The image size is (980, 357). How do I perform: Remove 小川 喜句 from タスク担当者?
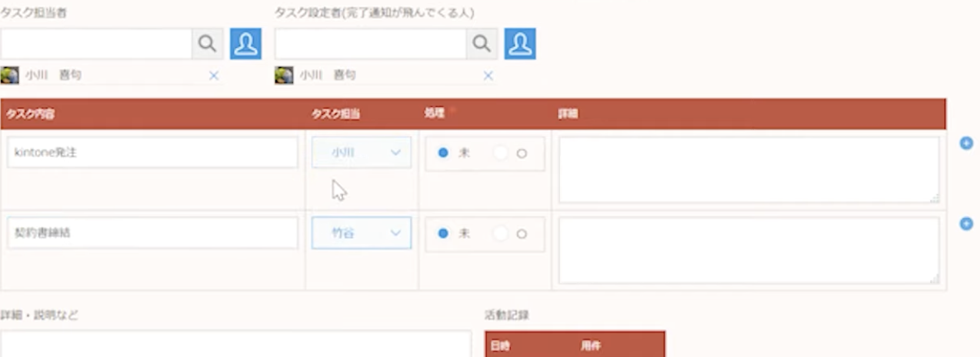point(214,75)
